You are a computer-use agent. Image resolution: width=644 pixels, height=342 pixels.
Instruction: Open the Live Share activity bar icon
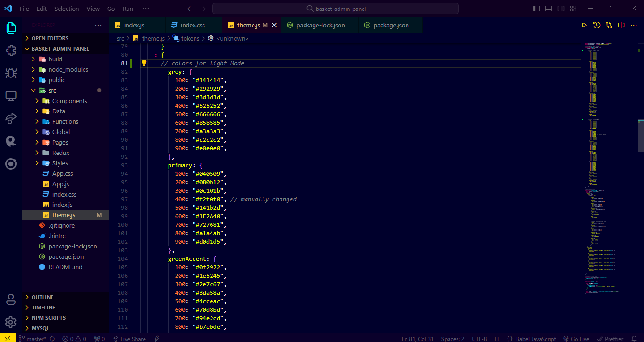(11, 119)
